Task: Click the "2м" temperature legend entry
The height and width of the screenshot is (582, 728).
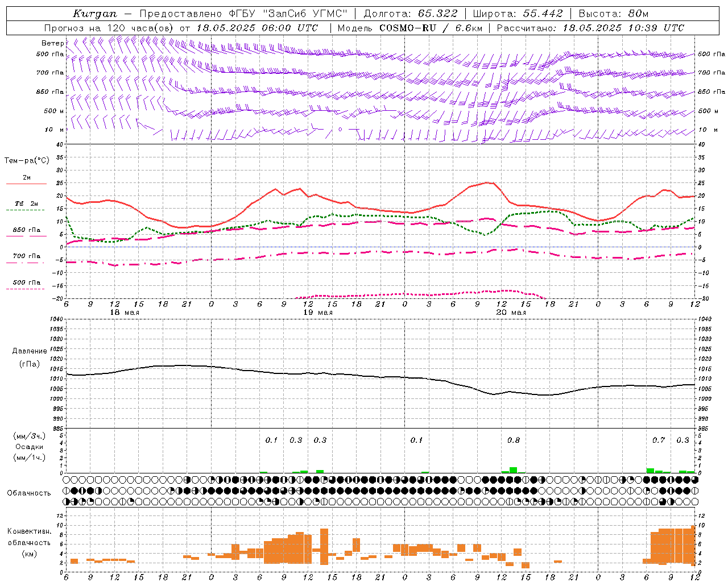Action: click(x=27, y=178)
